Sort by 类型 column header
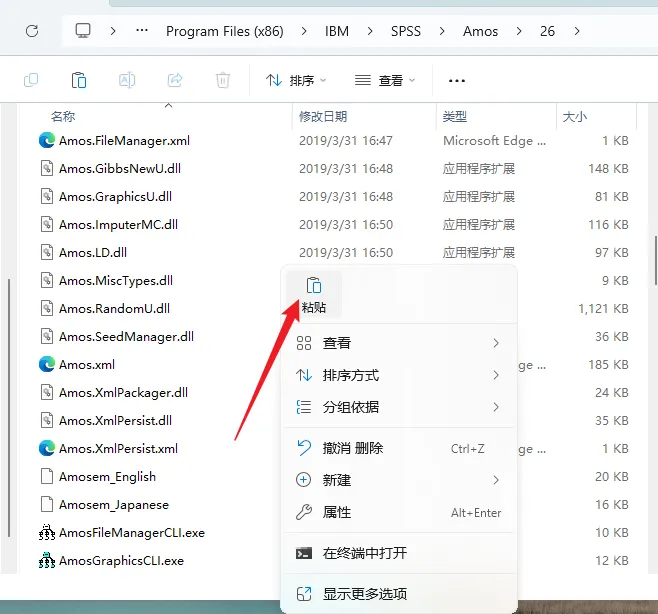The width and height of the screenshot is (658, 614). click(454, 116)
